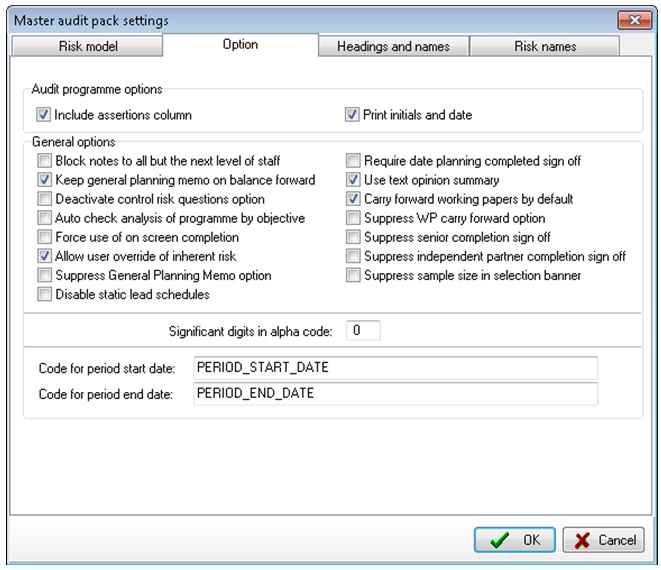Open the Risk names tab

[545, 46]
